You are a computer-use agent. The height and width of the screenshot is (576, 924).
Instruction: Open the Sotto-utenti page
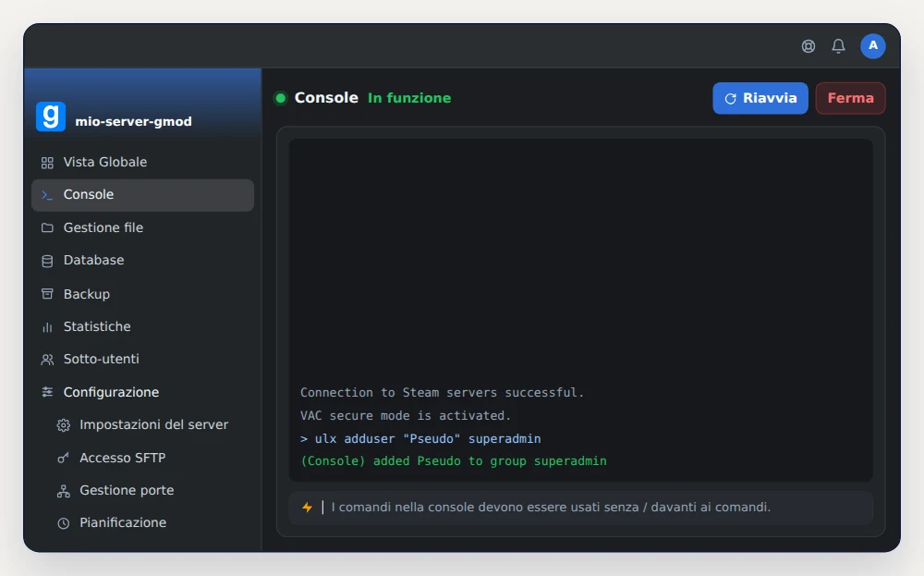coord(142,359)
